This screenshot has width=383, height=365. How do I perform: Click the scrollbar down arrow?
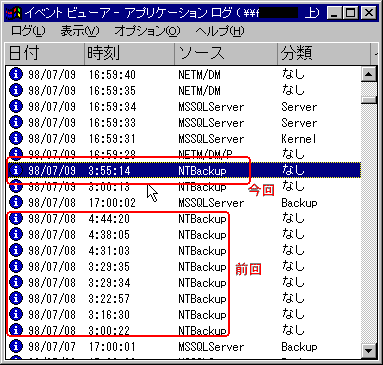point(369,351)
